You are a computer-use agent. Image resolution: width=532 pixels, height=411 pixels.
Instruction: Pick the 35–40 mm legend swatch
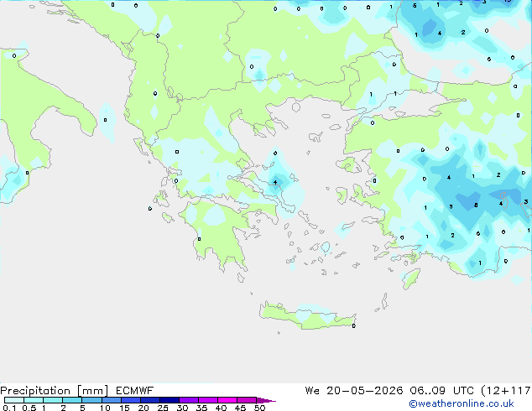coord(208,400)
